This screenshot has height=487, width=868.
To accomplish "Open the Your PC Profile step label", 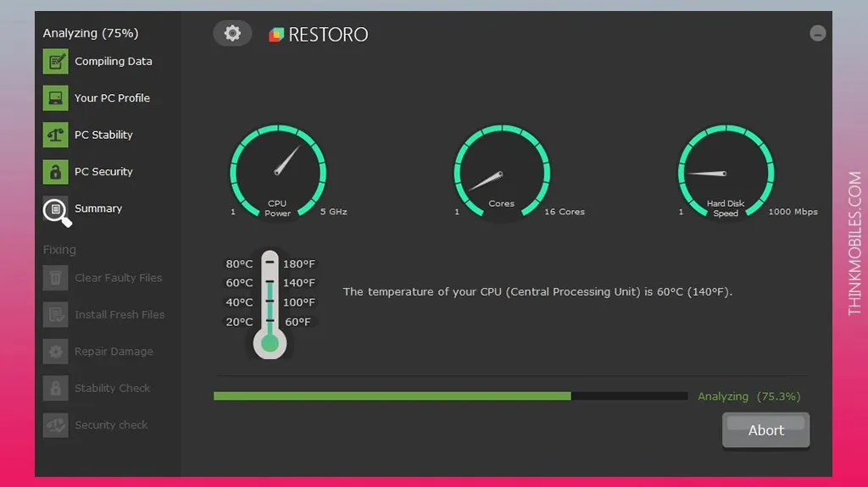I will tap(113, 98).
